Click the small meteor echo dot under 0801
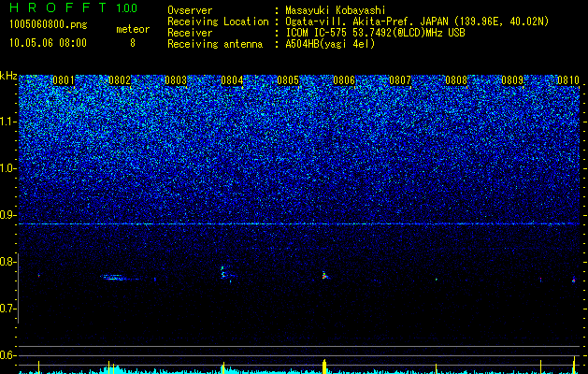This screenshot has width=588, height=374. point(38,275)
